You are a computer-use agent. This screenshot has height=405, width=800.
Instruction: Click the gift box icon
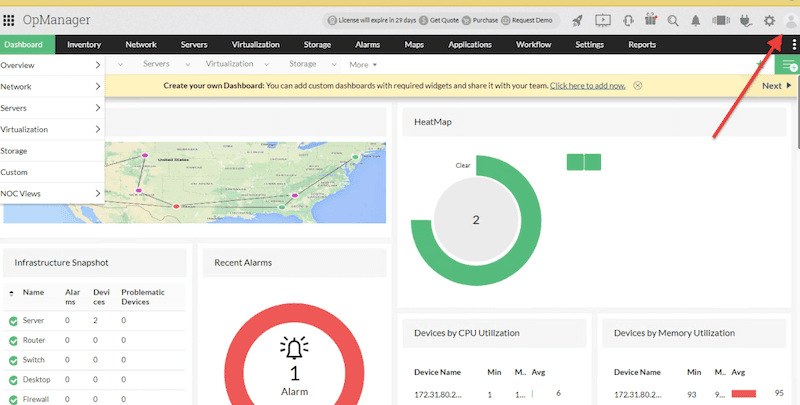coord(651,20)
